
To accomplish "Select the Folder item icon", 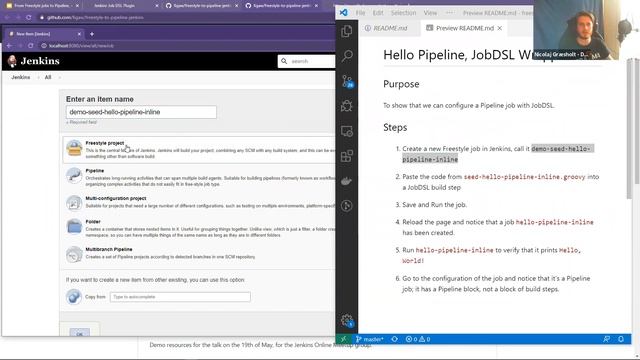I will [74, 227].
